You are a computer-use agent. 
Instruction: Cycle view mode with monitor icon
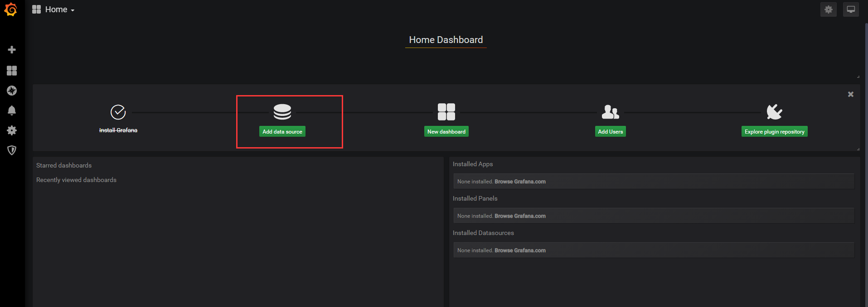coord(851,10)
